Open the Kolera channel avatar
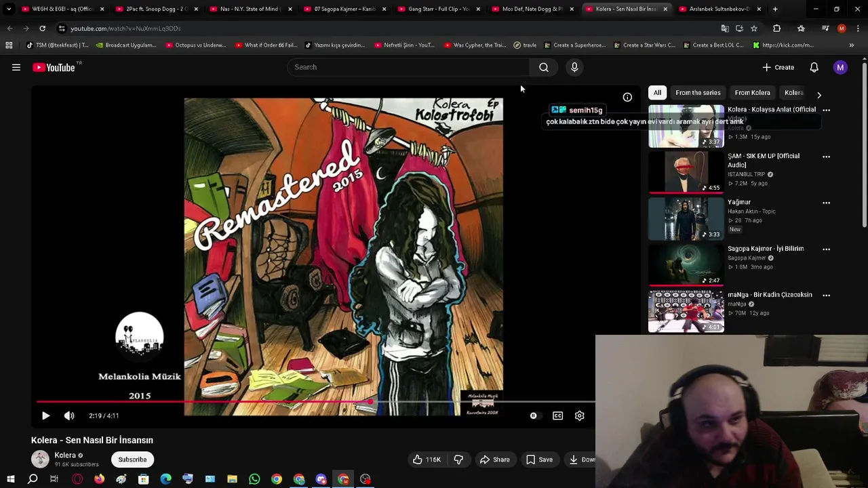868x488 pixels. point(40,459)
